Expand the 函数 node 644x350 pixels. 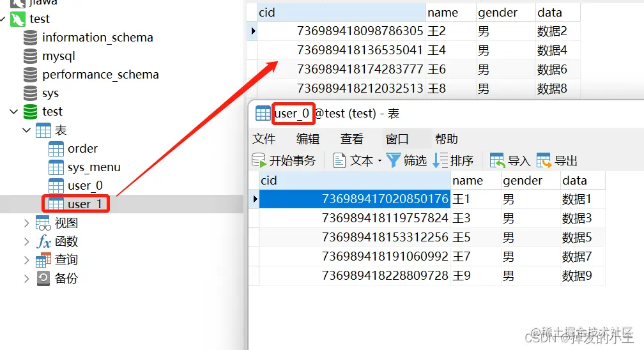[x=27, y=241]
